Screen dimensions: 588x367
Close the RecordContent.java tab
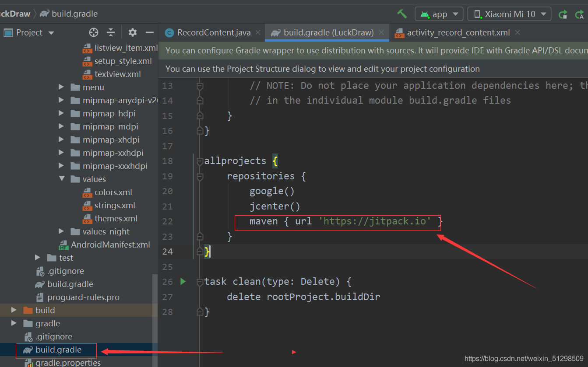258,33
